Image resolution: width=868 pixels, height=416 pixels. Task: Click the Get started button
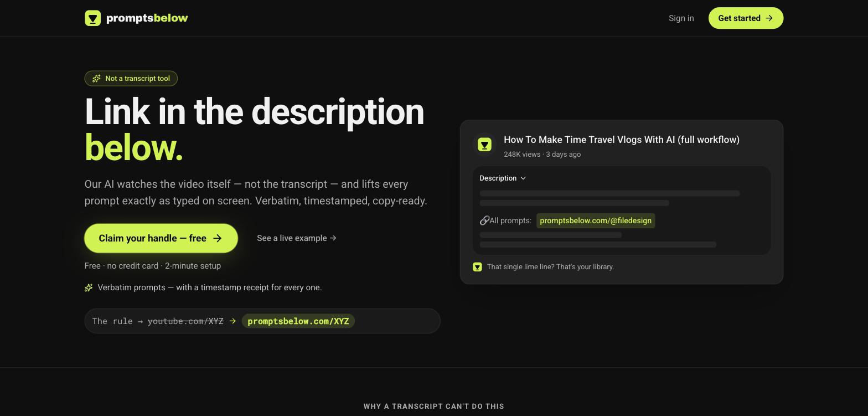(746, 18)
